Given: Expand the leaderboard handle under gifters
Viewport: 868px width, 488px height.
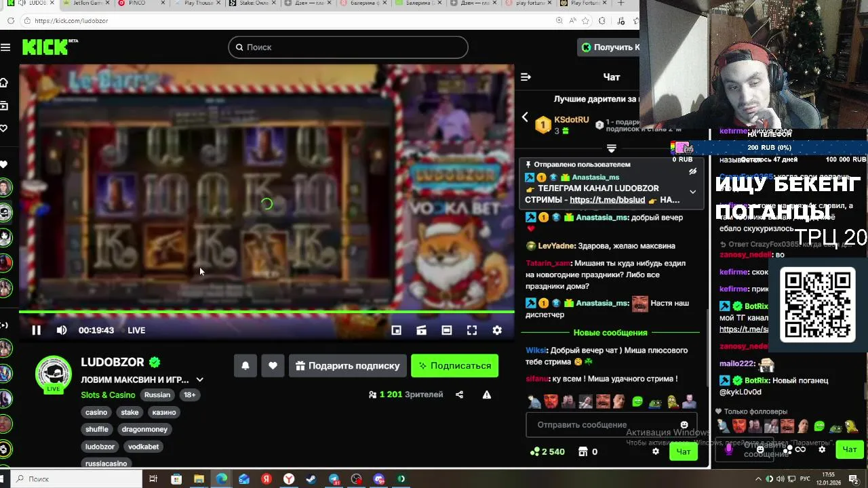Looking at the screenshot, I should coord(611,148).
